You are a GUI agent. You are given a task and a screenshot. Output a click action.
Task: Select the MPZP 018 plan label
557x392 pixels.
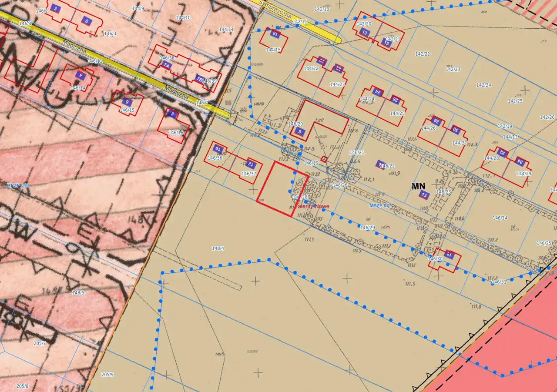[x=18, y=185]
